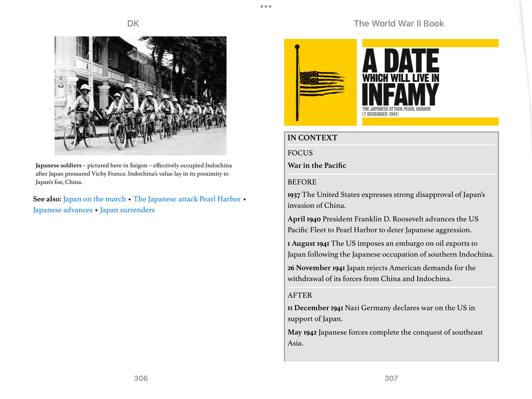Tap the tattered flag illustration
This screenshot has height=399, width=532.
(x=320, y=82)
